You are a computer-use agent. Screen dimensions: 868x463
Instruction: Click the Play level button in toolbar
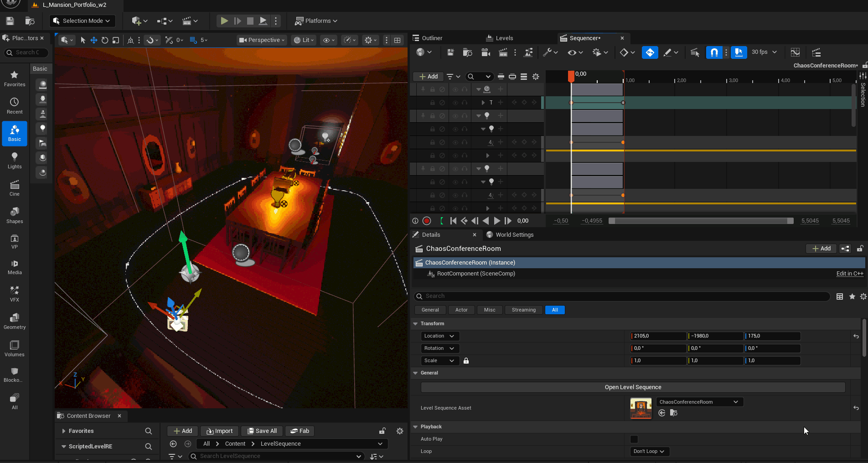tap(224, 21)
